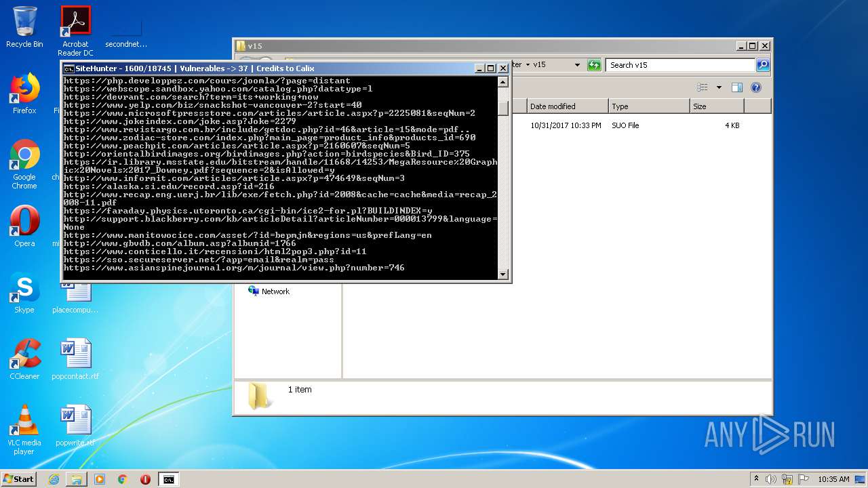This screenshot has width=868, height=488.
Task: Switch to Windows Explorer taskbar button
Action: 77,479
